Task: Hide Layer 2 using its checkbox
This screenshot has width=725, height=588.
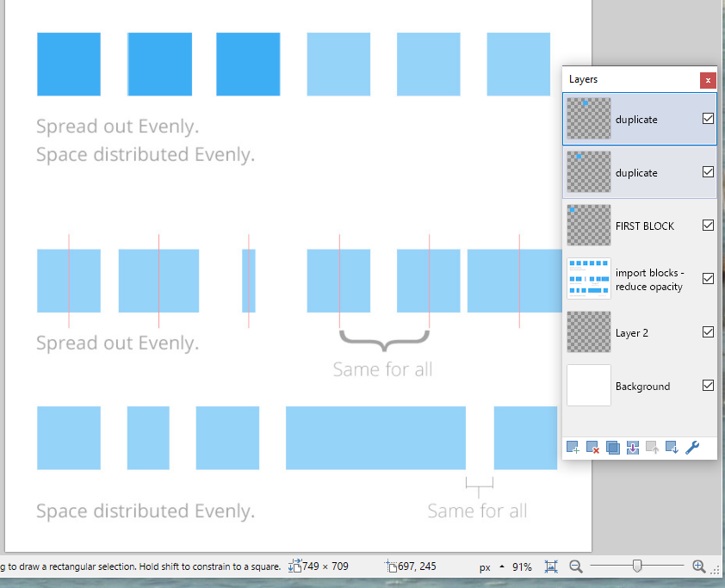Action: pyautogui.click(x=708, y=332)
